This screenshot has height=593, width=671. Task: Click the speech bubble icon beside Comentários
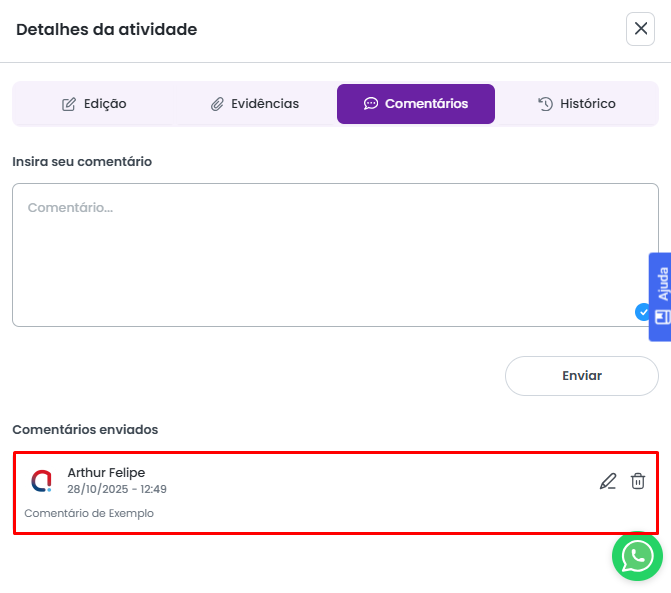coord(371,104)
